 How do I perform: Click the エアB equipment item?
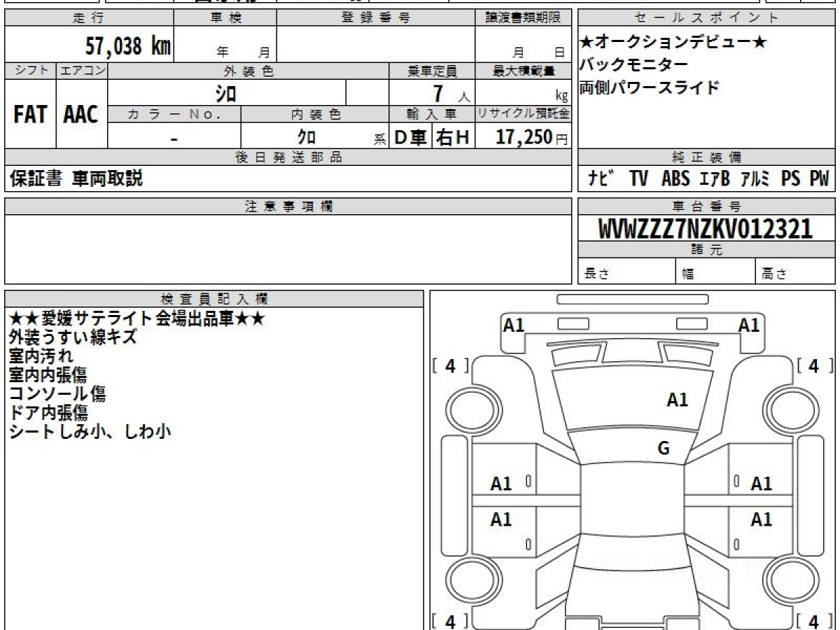(715, 178)
